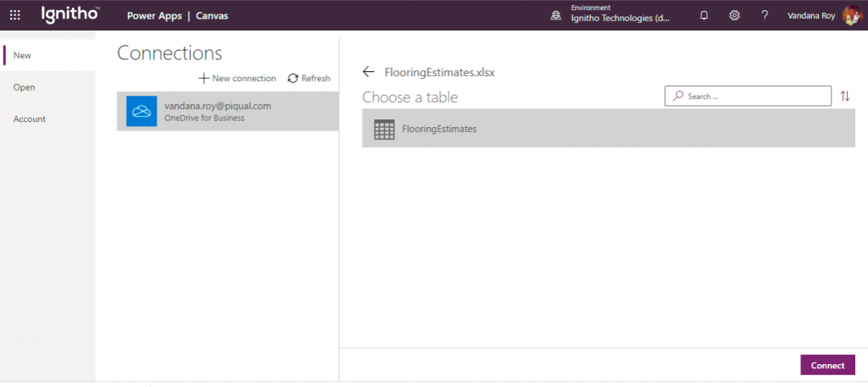Click the FlooringEstimates table grid icon
Image resolution: width=868 pixels, height=387 pixels.
[384, 130]
